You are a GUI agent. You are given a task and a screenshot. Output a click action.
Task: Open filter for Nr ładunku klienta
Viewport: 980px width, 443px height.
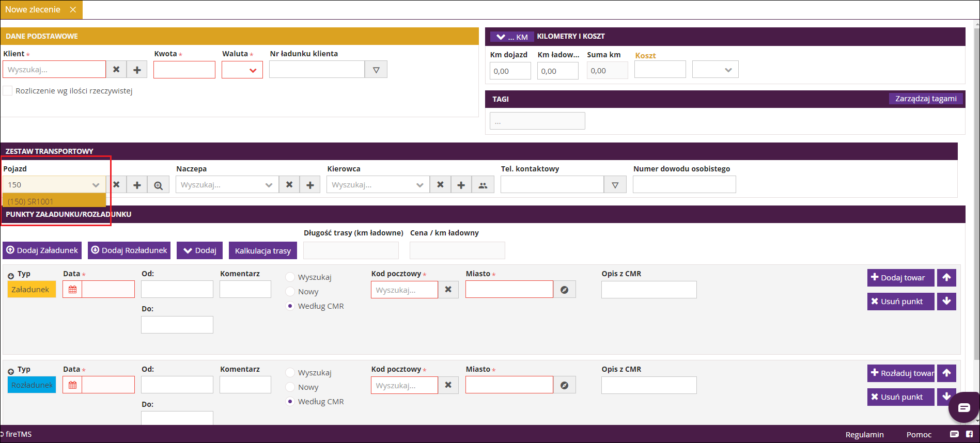pyautogui.click(x=376, y=70)
